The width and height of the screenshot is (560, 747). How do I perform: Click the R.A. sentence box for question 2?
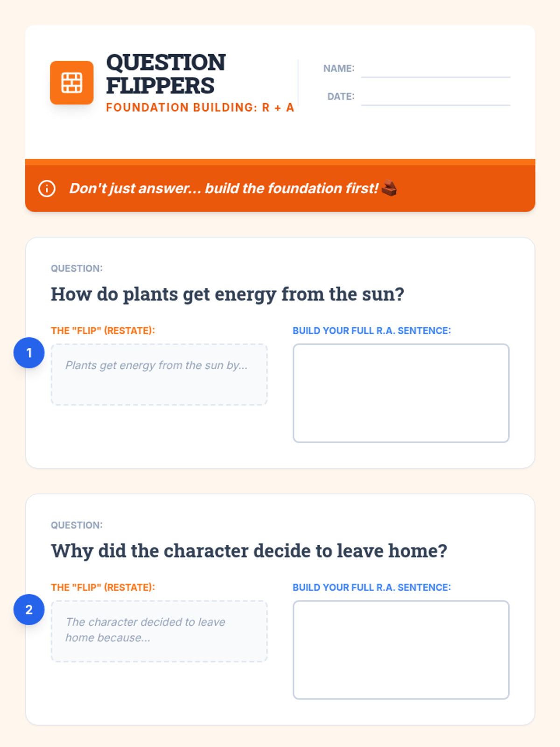[x=401, y=650]
